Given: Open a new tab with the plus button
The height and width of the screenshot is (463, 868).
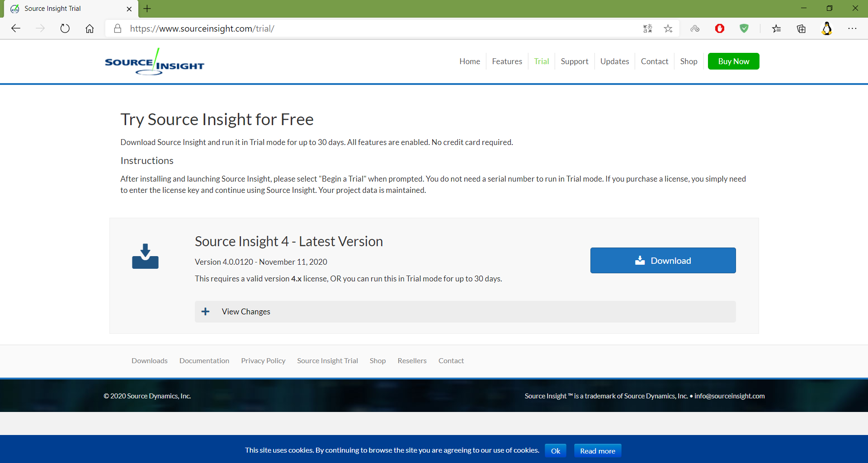Looking at the screenshot, I should (x=147, y=9).
